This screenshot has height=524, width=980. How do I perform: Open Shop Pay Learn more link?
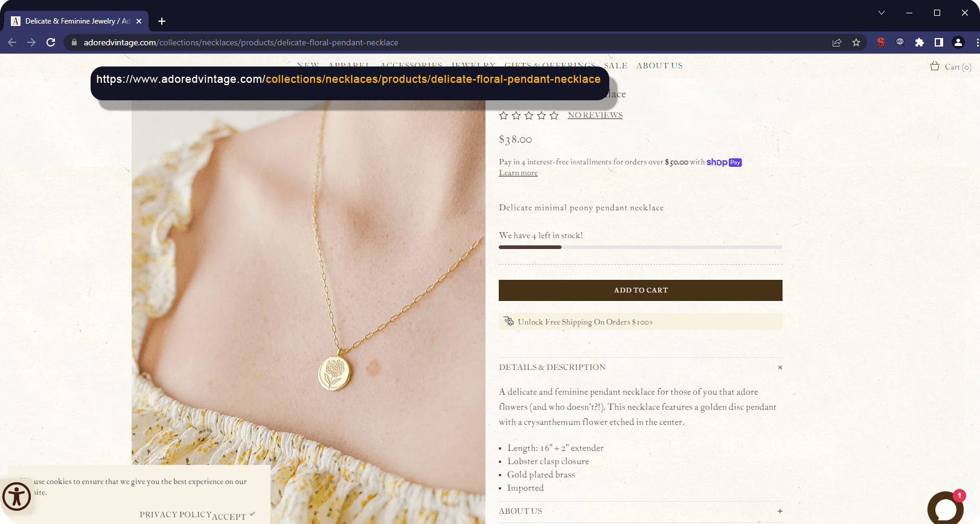[x=518, y=173]
